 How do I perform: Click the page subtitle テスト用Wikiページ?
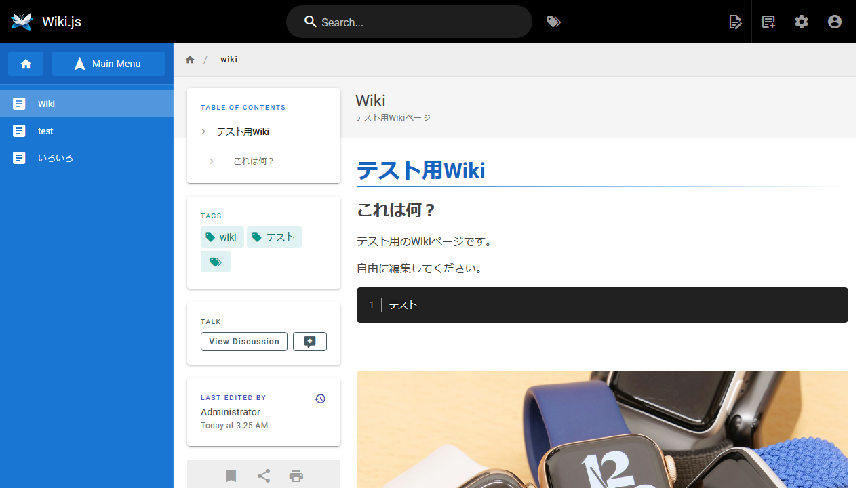(393, 118)
